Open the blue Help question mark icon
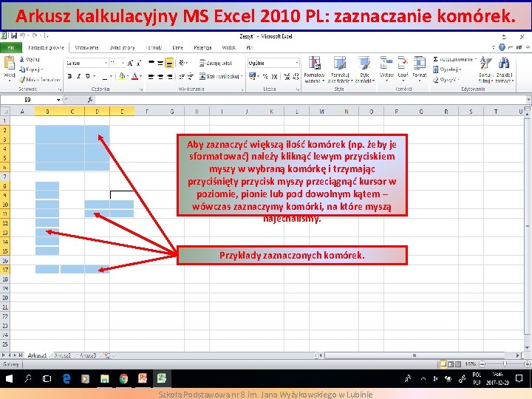Image resolution: width=532 pixels, height=399 pixels. 502,47
